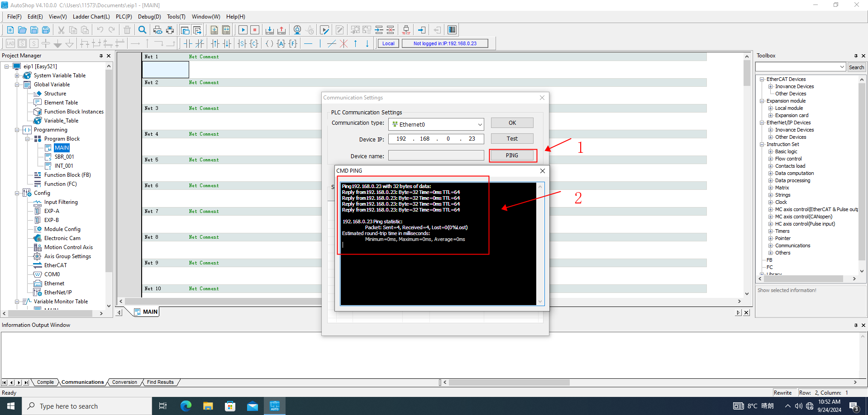Undo last action arrow icon
Image resolution: width=868 pixels, height=415 pixels.
(x=100, y=30)
